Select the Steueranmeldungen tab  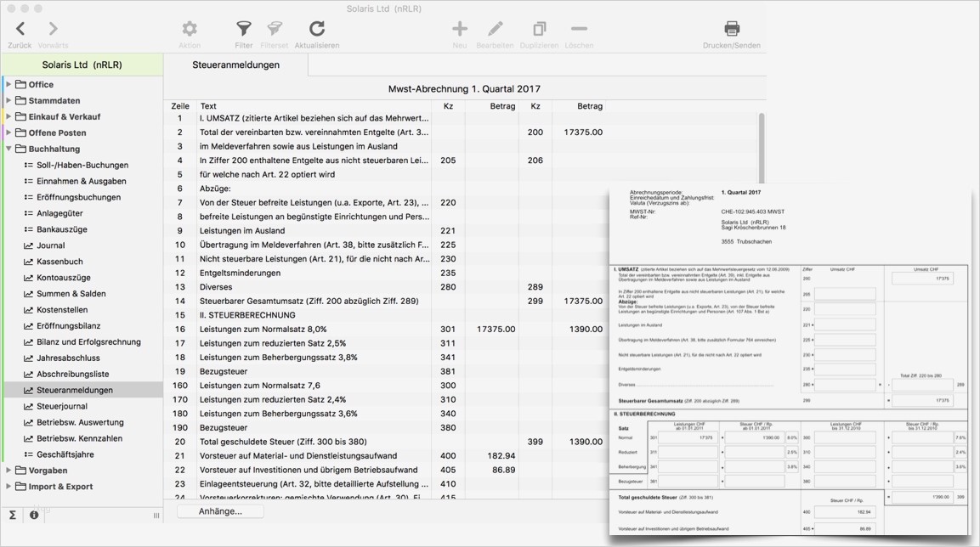[236, 65]
